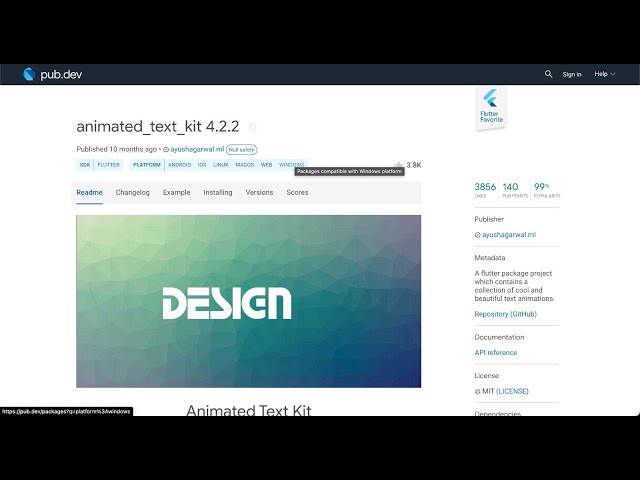Image resolution: width=640 pixels, height=480 pixels.
Task: Click the Metadata section heading
Action: pos(489,258)
